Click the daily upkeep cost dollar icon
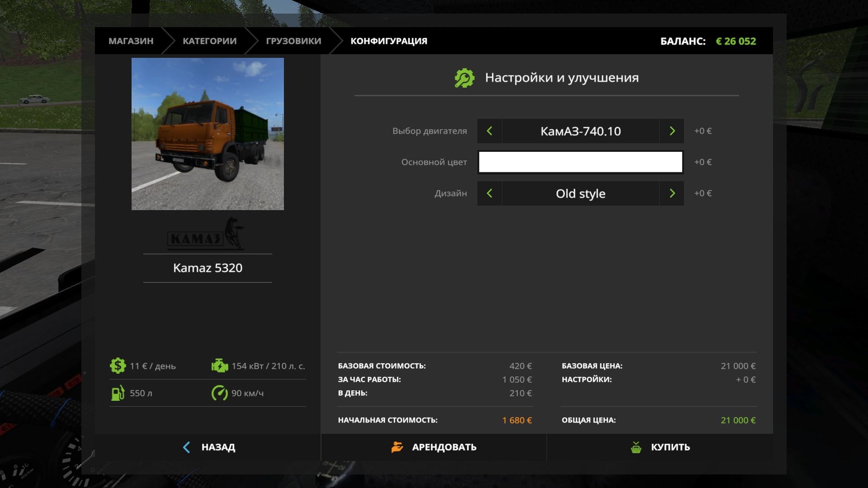 point(118,366)
